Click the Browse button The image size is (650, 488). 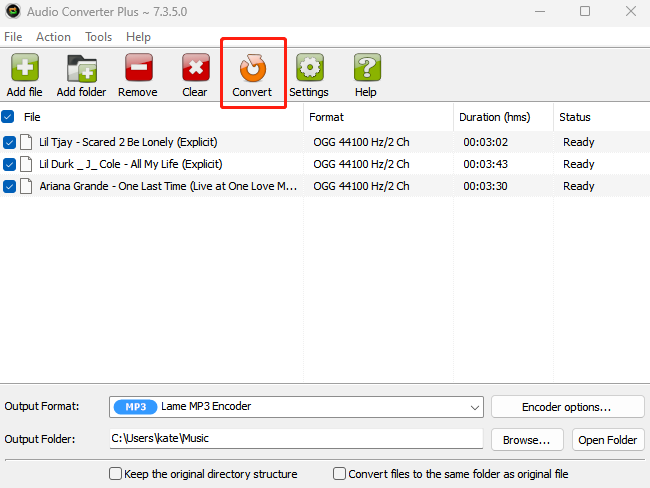(527, 439)
